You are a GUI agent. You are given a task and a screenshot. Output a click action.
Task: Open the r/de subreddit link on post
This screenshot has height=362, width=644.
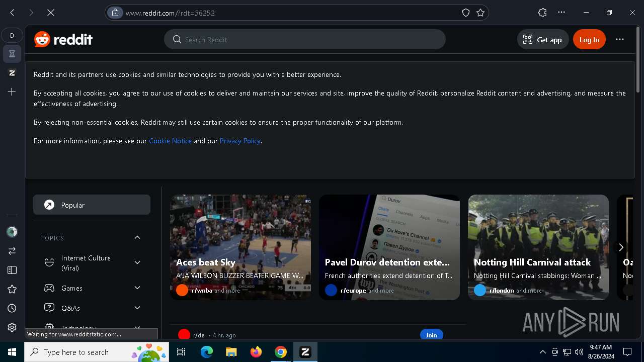pos(199,335)
